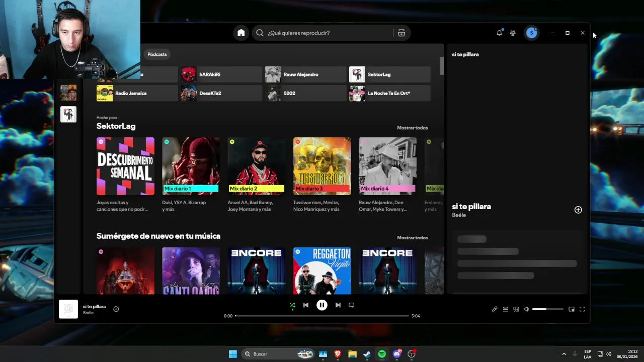Open Beéle link in bottom player bar

pyautogui.click(x=89, y=313)
